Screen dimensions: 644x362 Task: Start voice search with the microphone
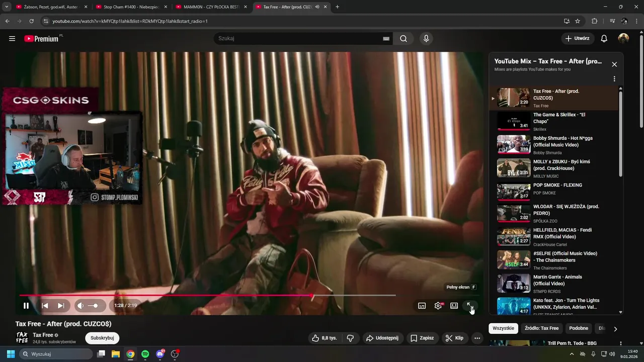point(426,39)
